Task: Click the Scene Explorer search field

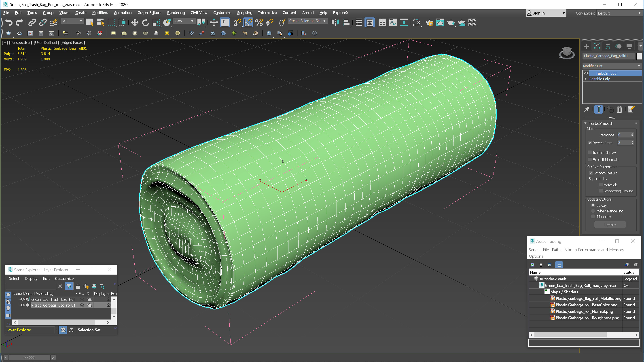Action: (x=31, y=286)
